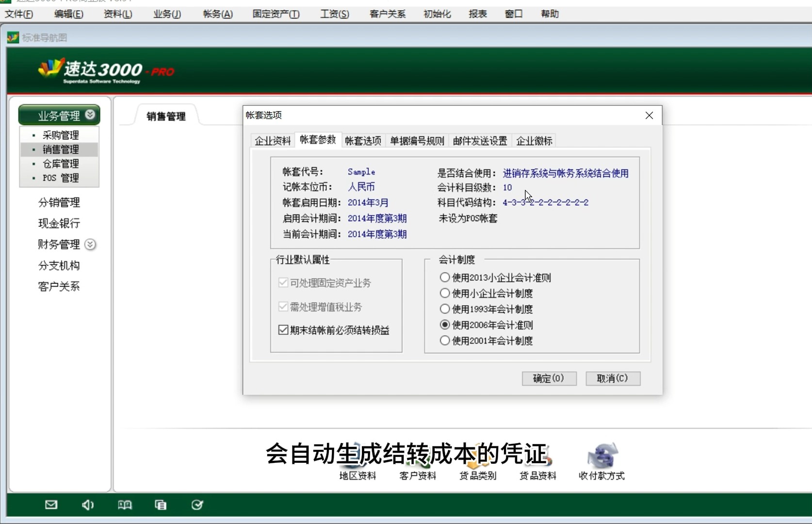This screenshot has width=812, height=524.
Task: Open the 收付款方式 icon
Action: (601, 461)
